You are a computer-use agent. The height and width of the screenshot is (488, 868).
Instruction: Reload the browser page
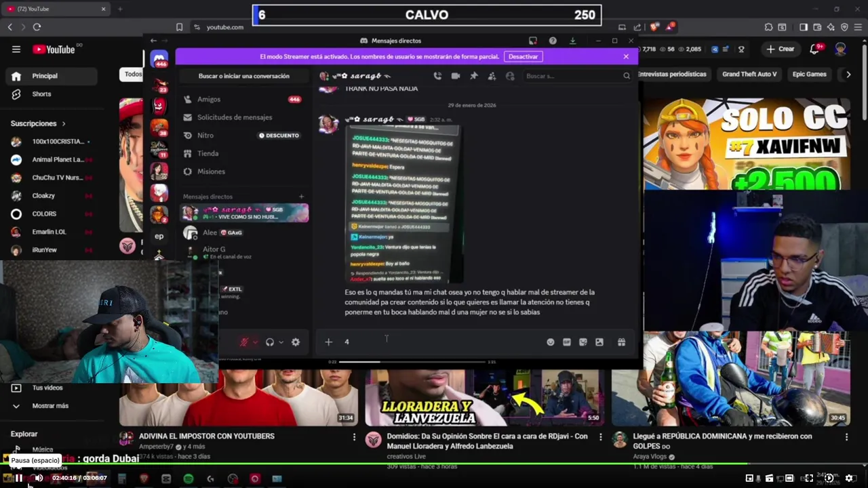pyautogui.click(x=37, y=27)
